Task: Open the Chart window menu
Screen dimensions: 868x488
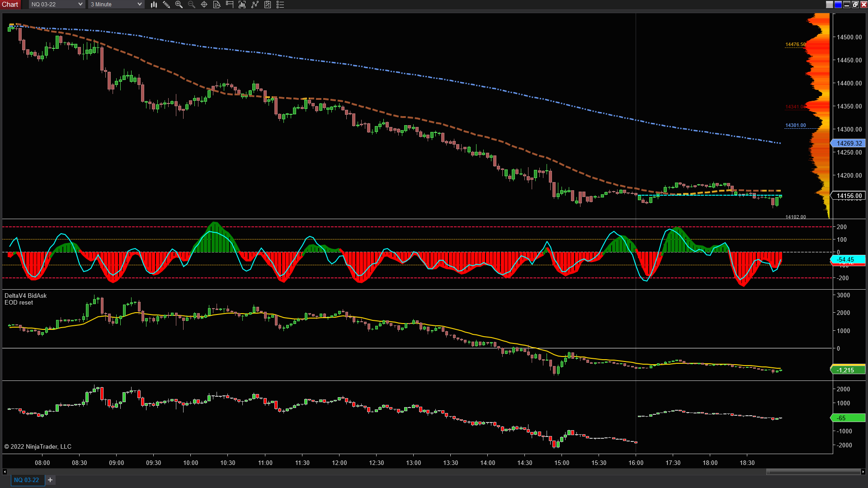Action: click(10, 5)
